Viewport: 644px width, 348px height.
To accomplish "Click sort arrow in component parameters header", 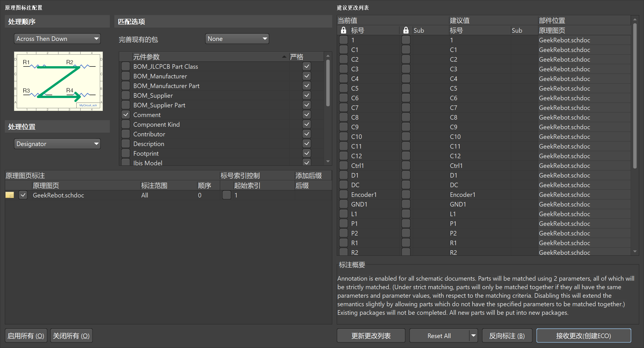I will [x=284, y=57].
